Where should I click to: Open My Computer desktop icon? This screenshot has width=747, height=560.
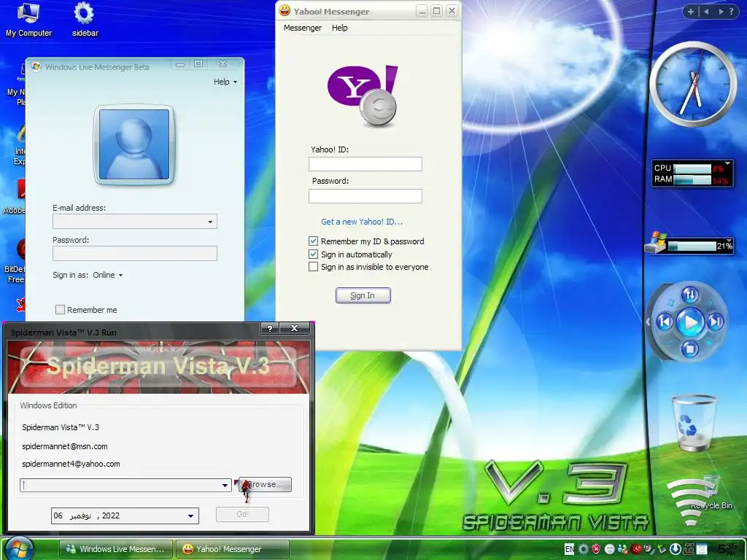(x=28, y=20)
